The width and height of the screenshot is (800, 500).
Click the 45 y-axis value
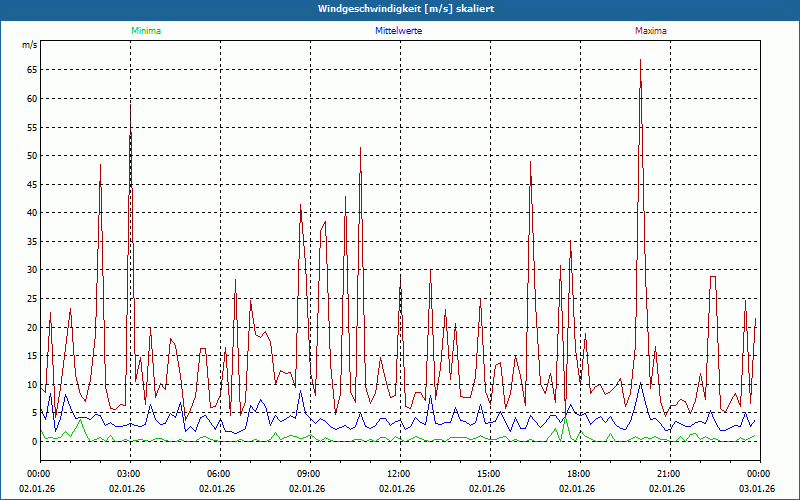click(x=32, y=184)
